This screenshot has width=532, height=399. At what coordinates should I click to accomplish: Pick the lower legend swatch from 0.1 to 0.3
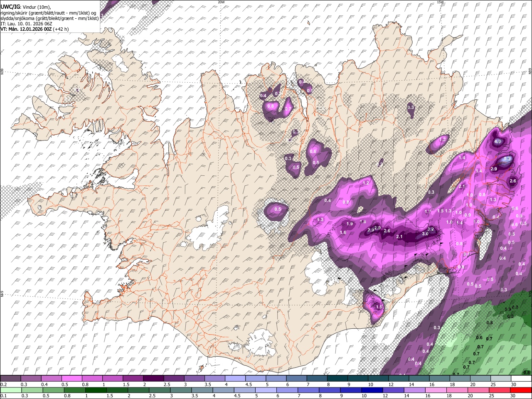click(x=11, y=390)
